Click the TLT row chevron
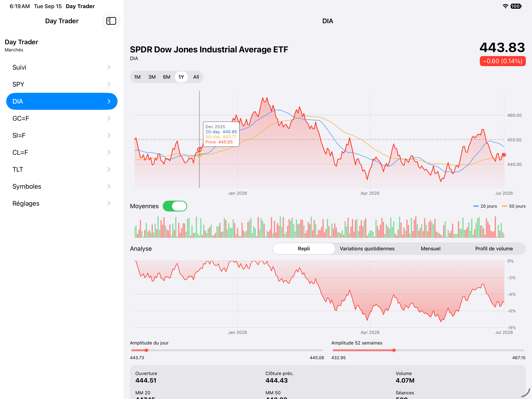The width and height of the screenshot is (532, 399). (x=109, y=169)
